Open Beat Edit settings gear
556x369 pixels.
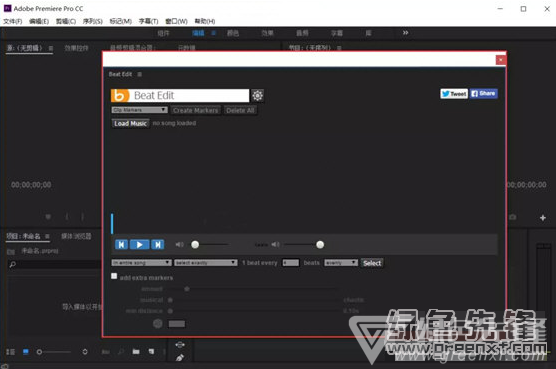(257, 95)
